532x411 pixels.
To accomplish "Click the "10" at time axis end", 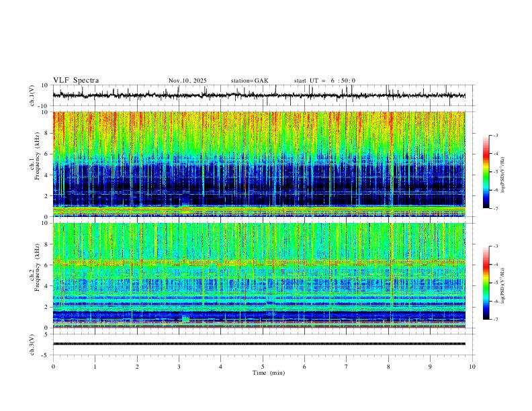I will [472, 367].
